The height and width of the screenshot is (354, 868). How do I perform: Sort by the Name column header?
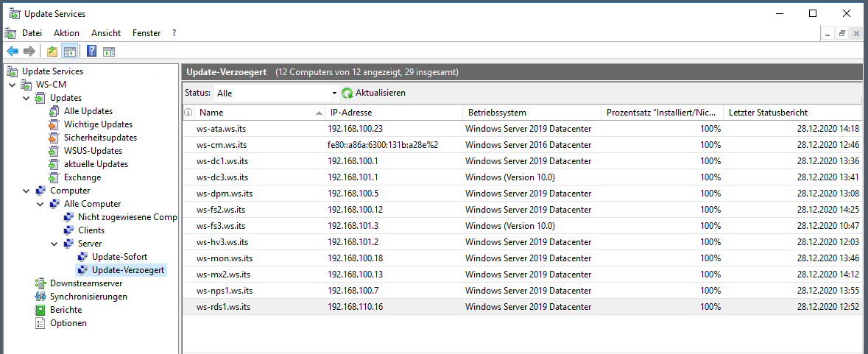pos(260,113)
